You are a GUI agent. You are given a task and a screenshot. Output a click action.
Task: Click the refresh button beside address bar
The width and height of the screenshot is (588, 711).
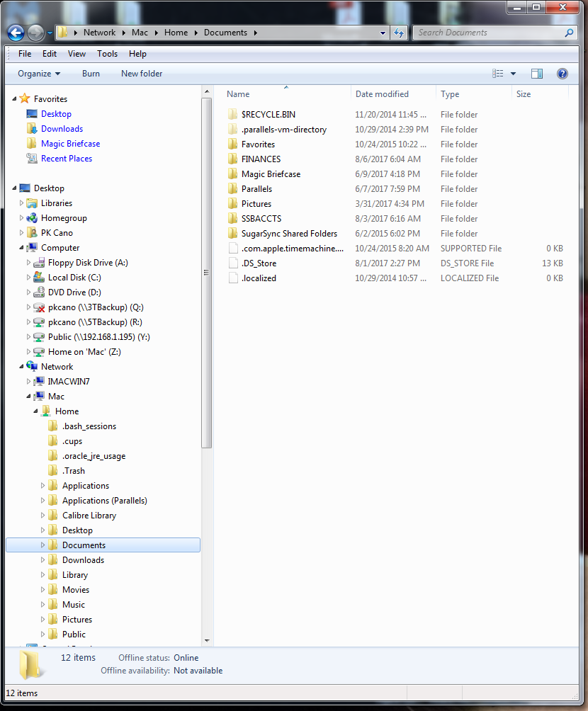(x=399, y=33)
